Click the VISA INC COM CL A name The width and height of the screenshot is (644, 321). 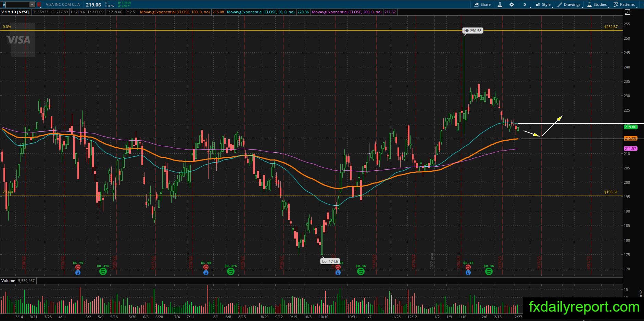(x=63, y=4)
